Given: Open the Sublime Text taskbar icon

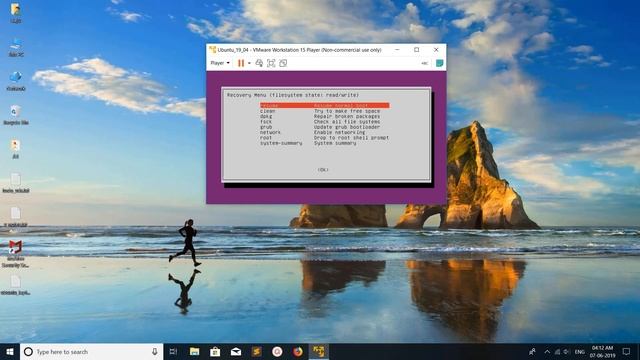Looking at the screenshot, I should click(x=256, y=351).
